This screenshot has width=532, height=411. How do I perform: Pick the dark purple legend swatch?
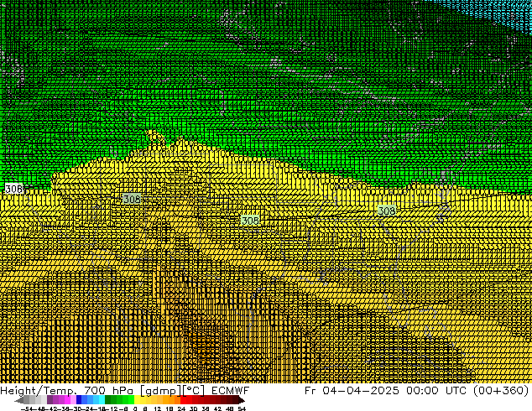(x=50, y=399)
